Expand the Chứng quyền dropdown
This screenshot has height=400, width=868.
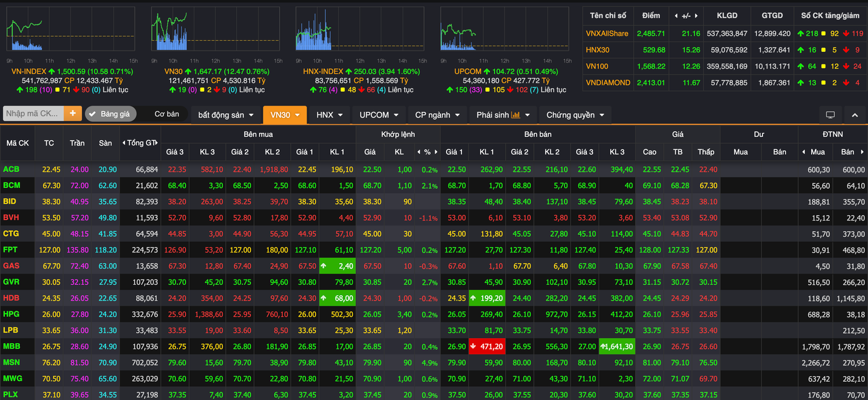tap(575, 115)
